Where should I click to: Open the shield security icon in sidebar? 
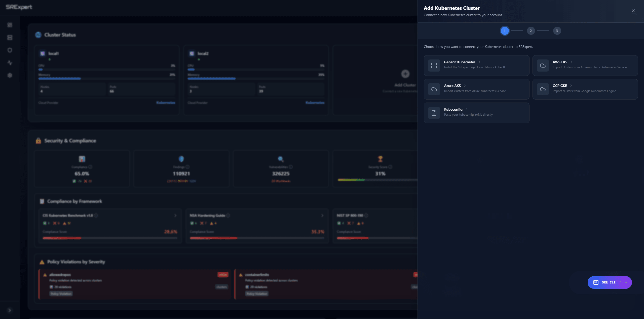click(10, 50)
